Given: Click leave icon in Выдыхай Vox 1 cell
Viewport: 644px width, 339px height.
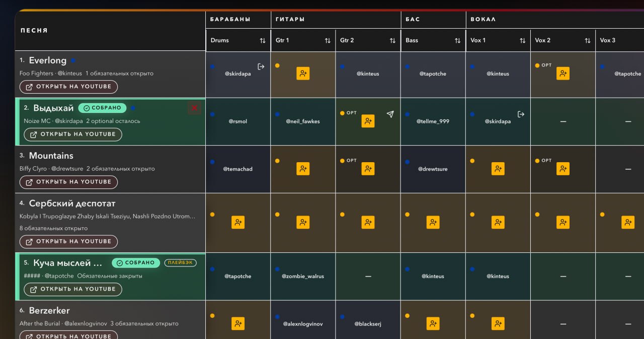Looking at the screenshot, I should click(521, 114).
